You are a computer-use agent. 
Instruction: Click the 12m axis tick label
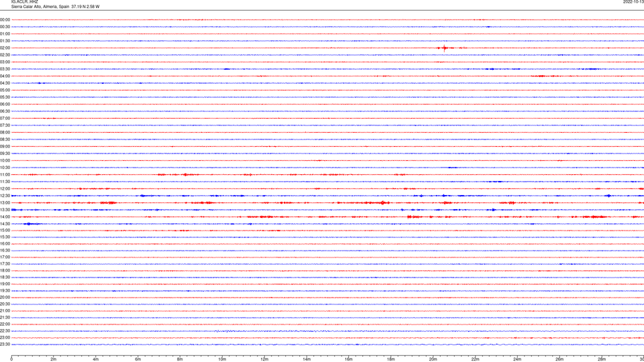pyautogui.click(x=264, y=359)
